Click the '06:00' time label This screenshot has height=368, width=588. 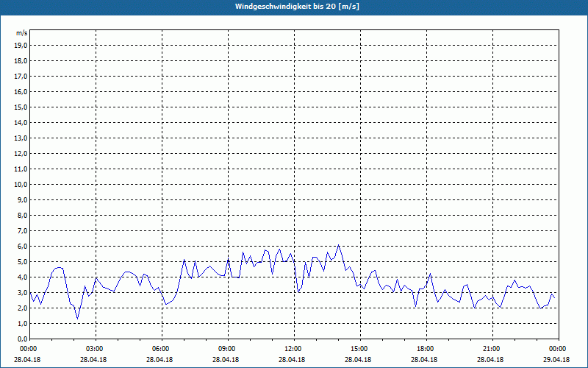(160, 349)
